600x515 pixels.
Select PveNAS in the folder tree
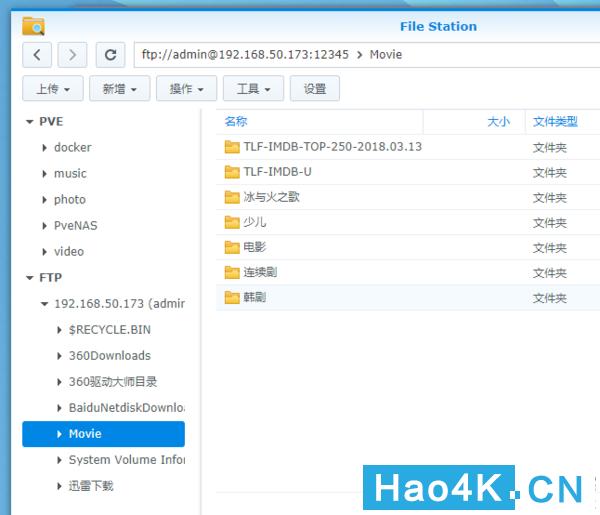[76, 225]
